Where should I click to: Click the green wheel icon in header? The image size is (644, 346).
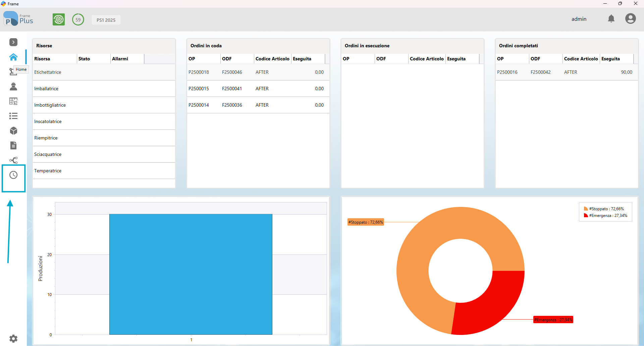pos(59,19)
